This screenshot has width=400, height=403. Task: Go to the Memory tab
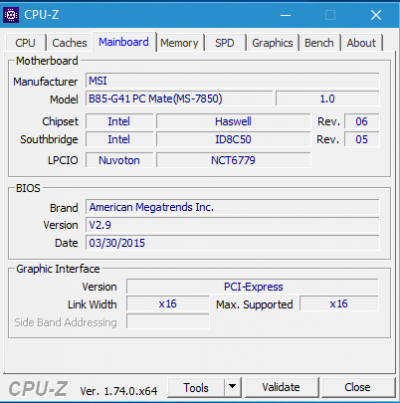[179, 43]
